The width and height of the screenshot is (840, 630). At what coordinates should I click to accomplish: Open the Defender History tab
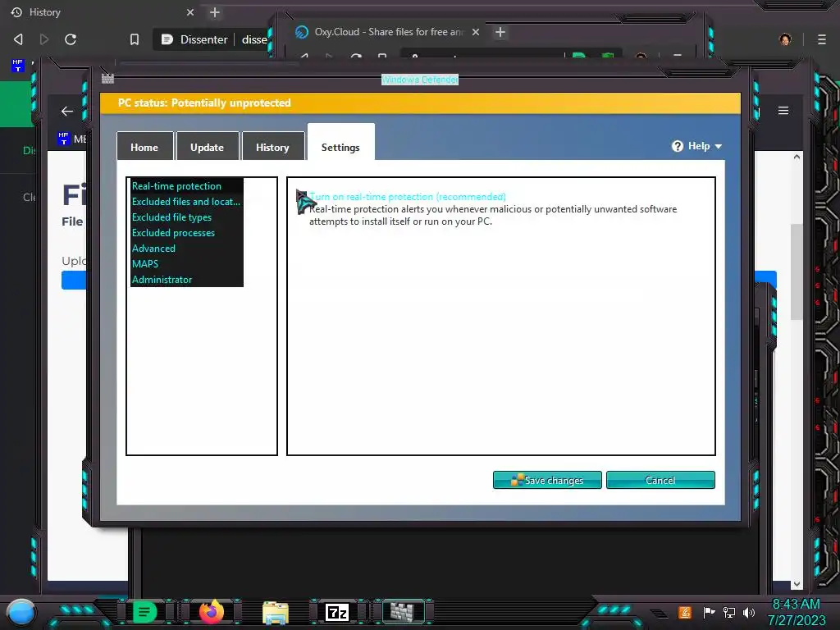point(272,146)
